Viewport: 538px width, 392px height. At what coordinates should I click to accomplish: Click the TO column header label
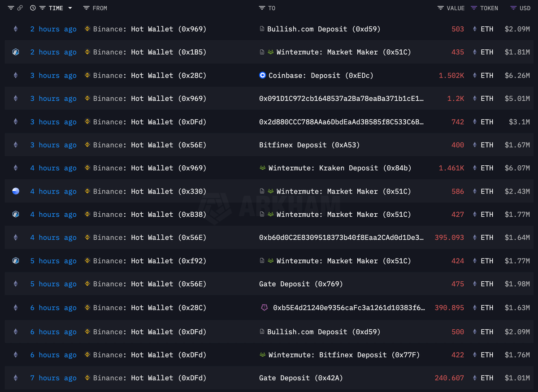point(272,8)
